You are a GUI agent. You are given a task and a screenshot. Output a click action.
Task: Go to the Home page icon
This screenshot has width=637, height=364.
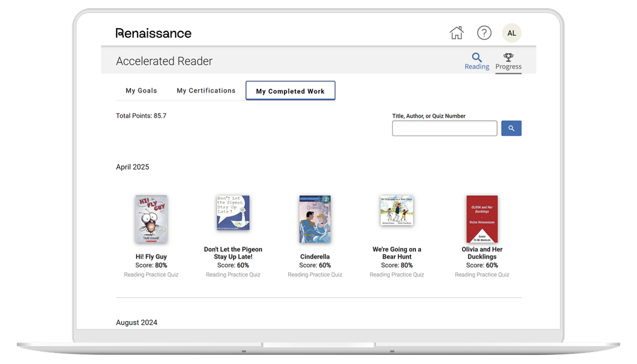tap(456, 33)
